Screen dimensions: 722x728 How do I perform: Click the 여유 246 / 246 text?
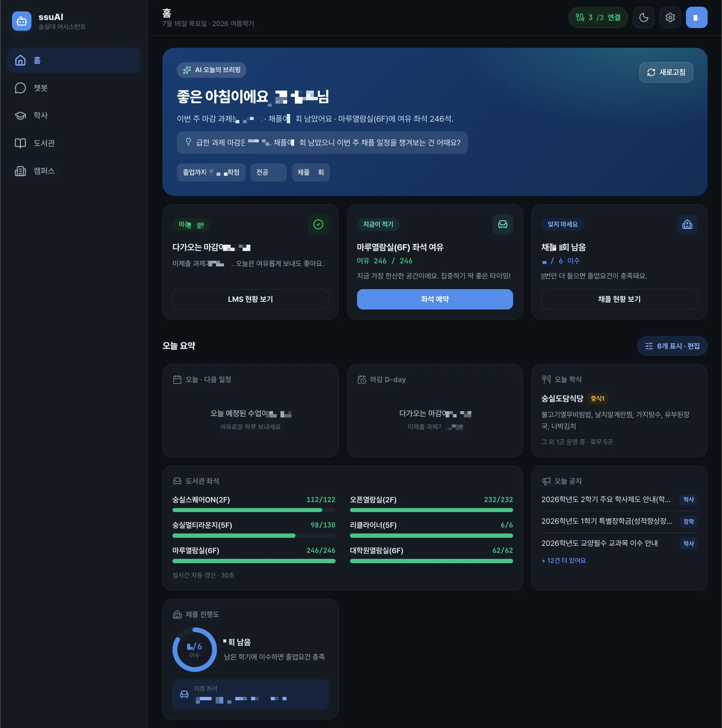point(385,261)
